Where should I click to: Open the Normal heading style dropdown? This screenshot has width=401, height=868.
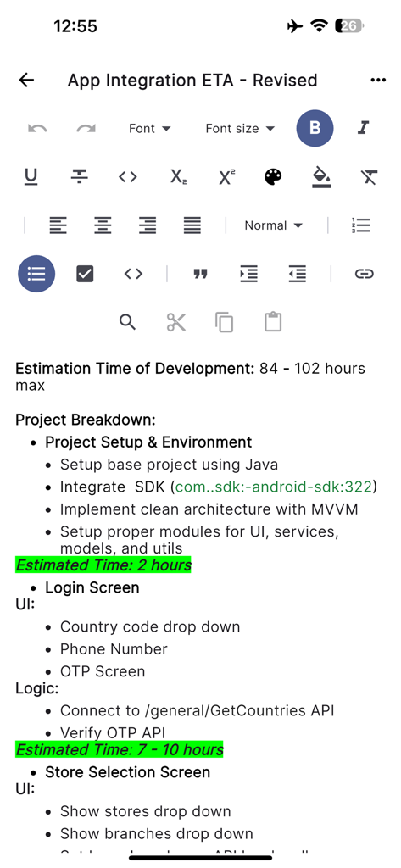click(274, 225)
